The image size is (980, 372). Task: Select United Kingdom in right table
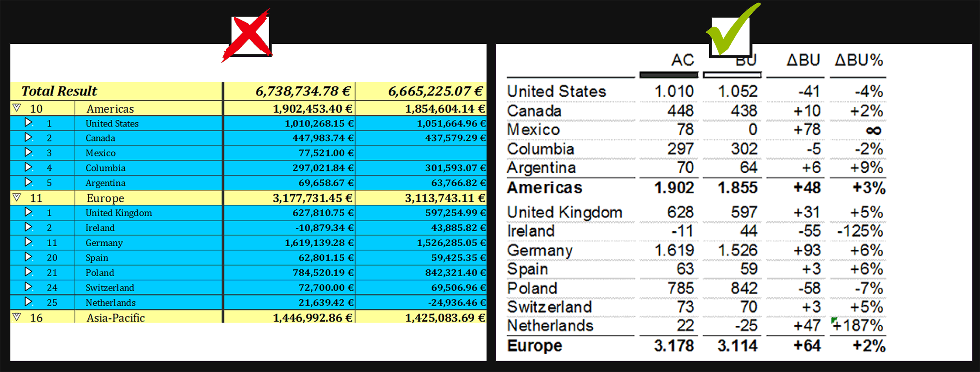point(565,212)
